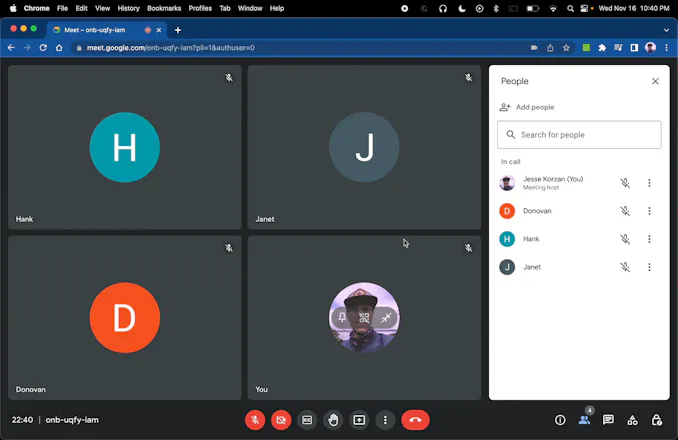Viewport: 678px width, 440px height.
Task: Click the address bar URL
Action: (x=170, y=48)
